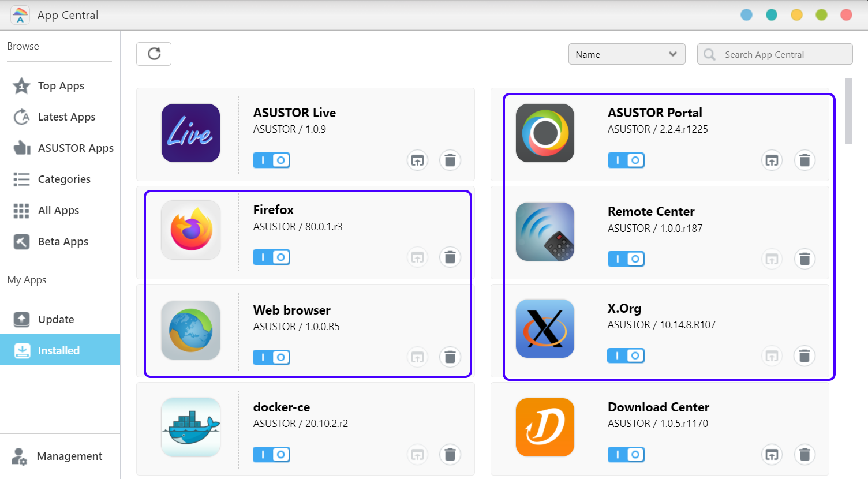Viewport: 868px width, 479px height.
Task: Open the X.Org title link
Action: tap(624, 308)
